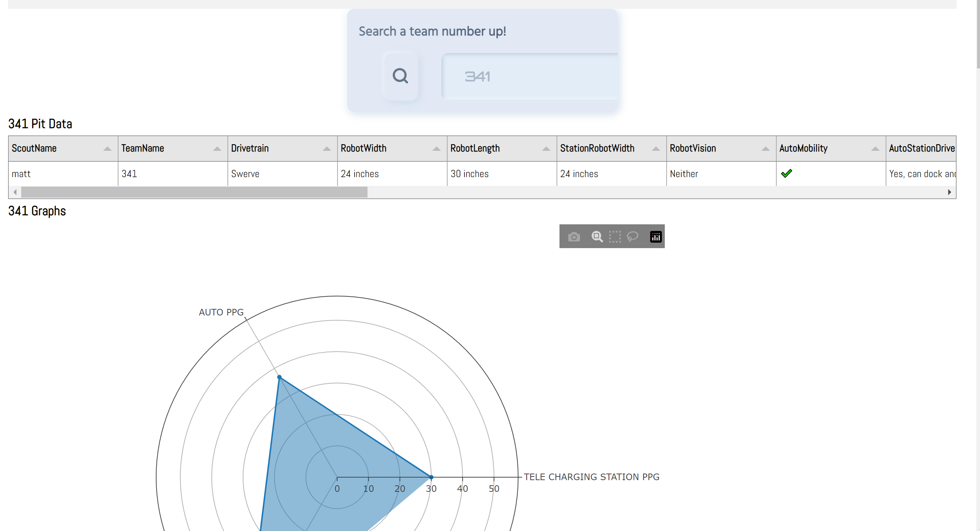Select the 'Neither' RobotVision cell
Image resolution: width=980 pixels, height=531 pixels.
coord(721,174)
